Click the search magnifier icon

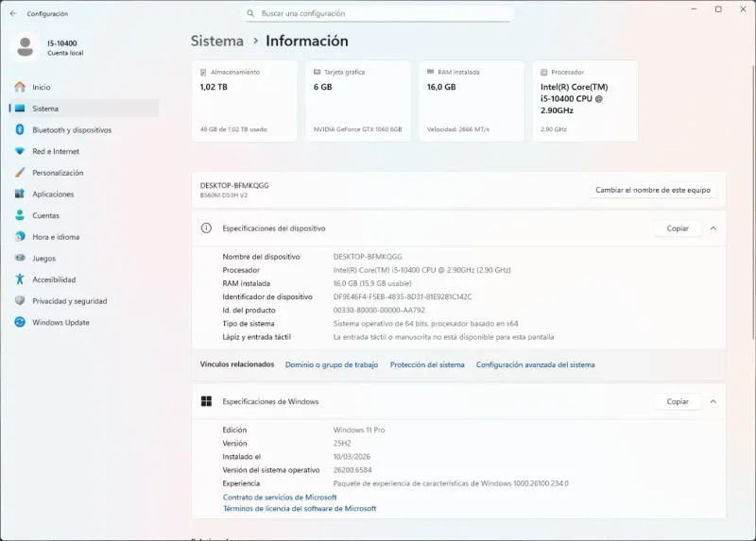(x=250, y=13)
